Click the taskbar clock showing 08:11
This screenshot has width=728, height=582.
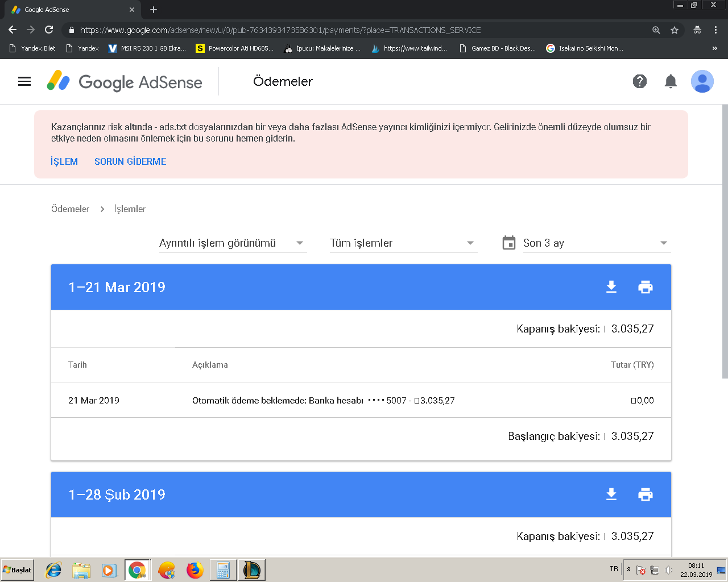click(x=696, y=570)
